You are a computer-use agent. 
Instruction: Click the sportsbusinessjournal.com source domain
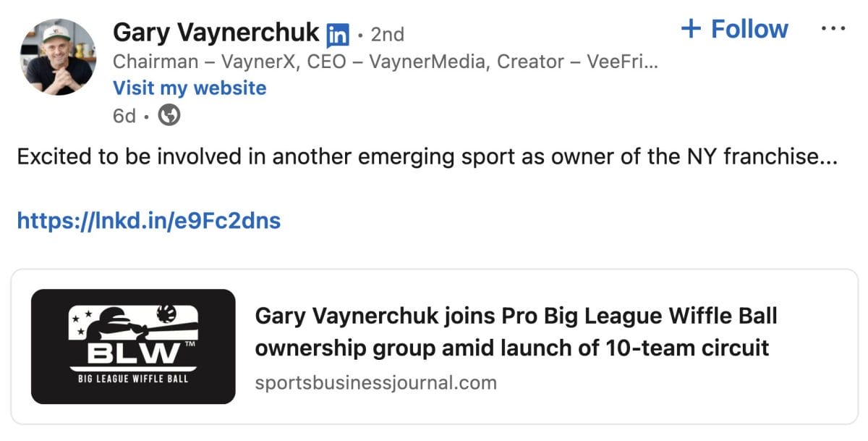(x=375, y=382)
